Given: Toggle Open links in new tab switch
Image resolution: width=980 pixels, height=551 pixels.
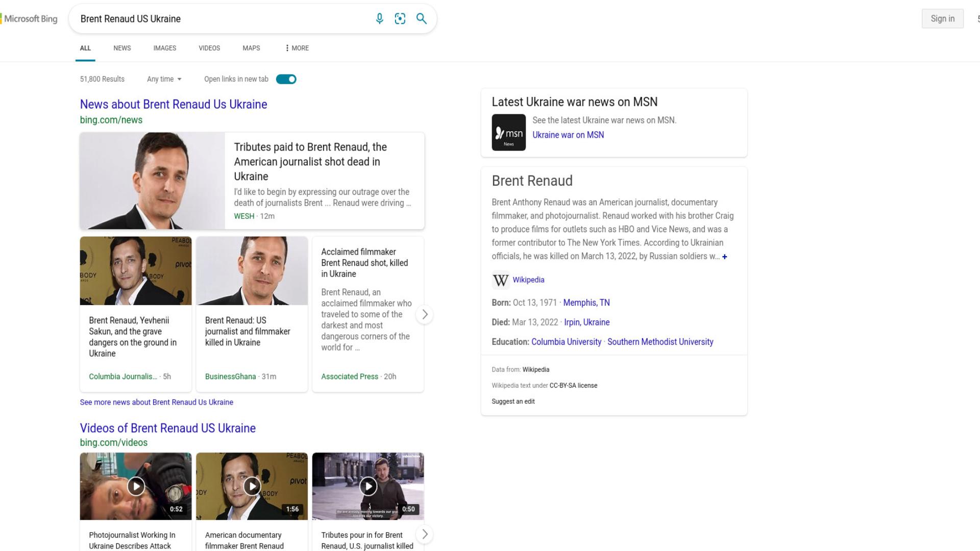Looking at the screenshot, I should (x=286, y=79).
